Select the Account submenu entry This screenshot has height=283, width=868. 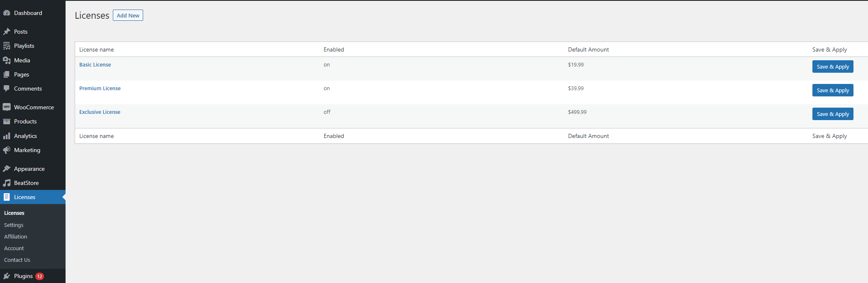(x=14, y=248)
